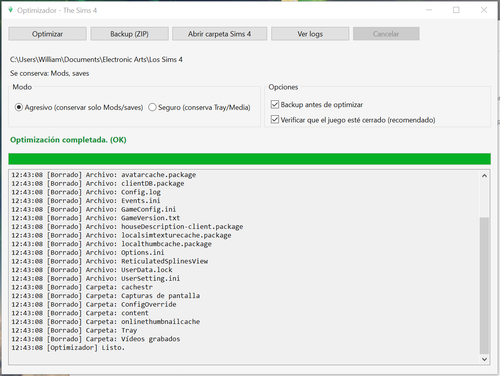
Task: Create a Backup (ZIP)
Action: click(x=129, y=34)
